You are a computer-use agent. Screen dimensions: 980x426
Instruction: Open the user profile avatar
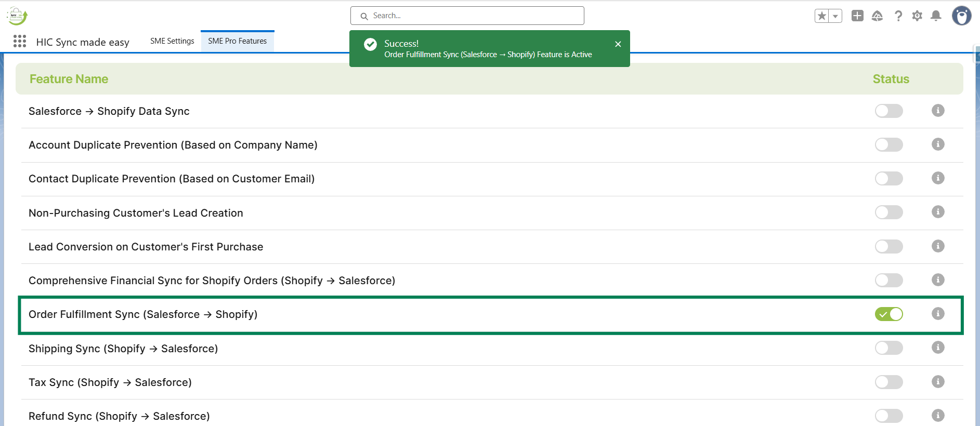pyautogui.click(x=961, y=16)
